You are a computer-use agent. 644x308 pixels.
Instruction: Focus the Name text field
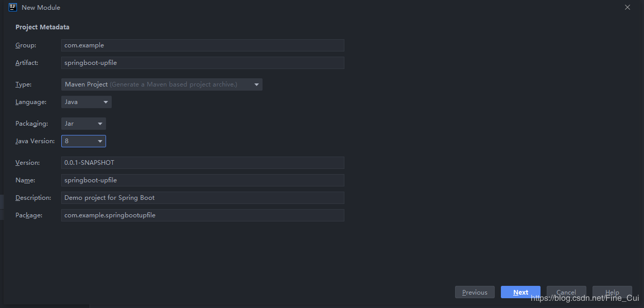202,180
